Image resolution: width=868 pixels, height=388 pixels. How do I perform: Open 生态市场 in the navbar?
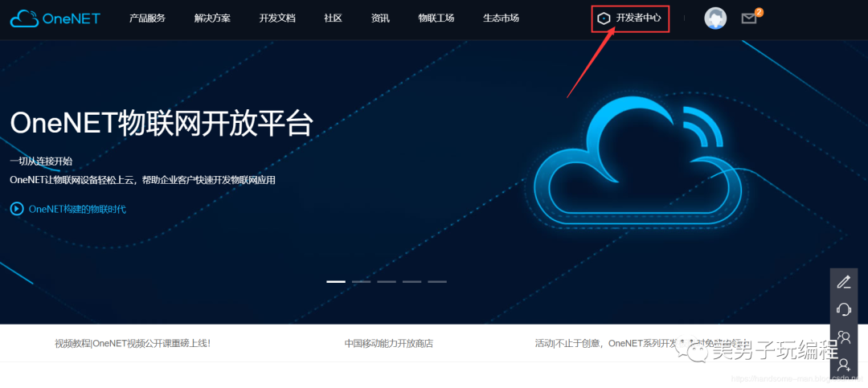tap(501, 18)
